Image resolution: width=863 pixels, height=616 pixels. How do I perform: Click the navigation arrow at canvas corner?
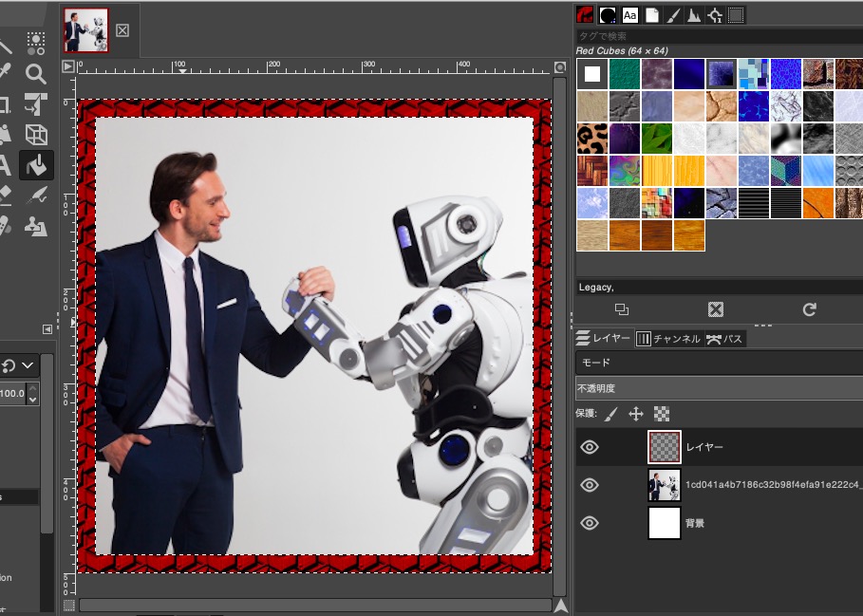tap(561, 606)
